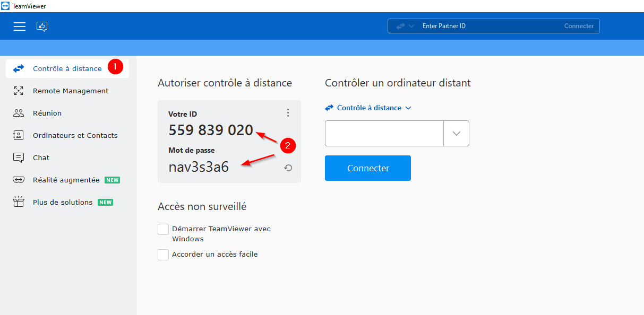The image size is (644, 315).
Task: Click the Contrôle à distance arrows icon in the sidebar
Action: click(19, 68)
